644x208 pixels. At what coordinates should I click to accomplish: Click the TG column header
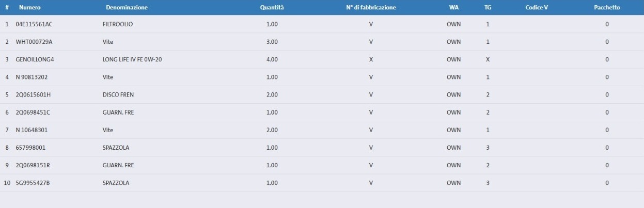point(488,8)
